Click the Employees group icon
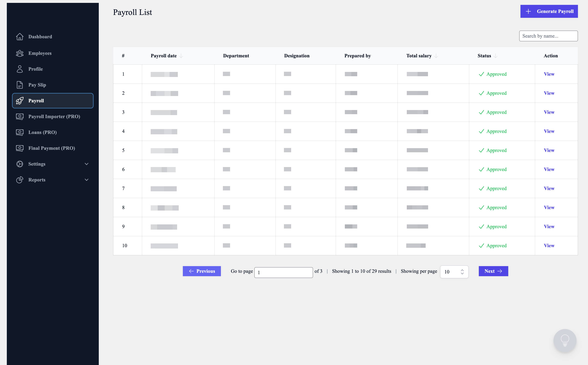The width and height of the screenshot is (588, 365). click(x=20, y=53)
